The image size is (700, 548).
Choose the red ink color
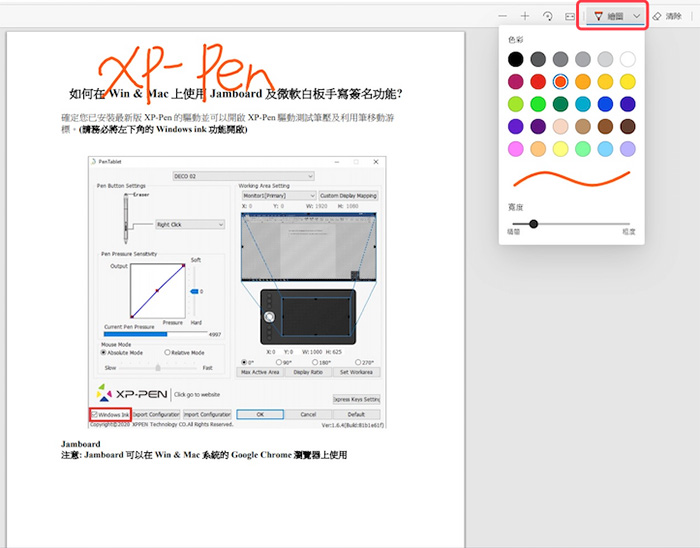pyautogui.click(x=538, y=82)
